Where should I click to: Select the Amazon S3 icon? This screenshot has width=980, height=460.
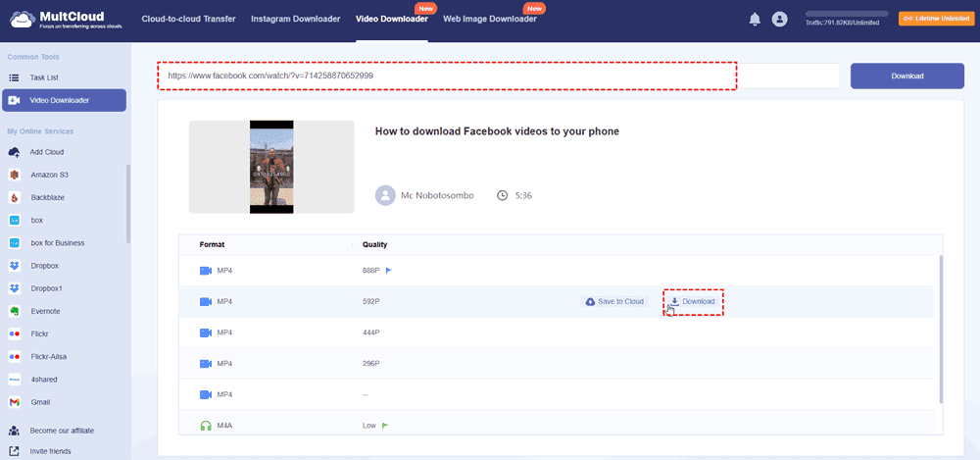pos(14,175)
